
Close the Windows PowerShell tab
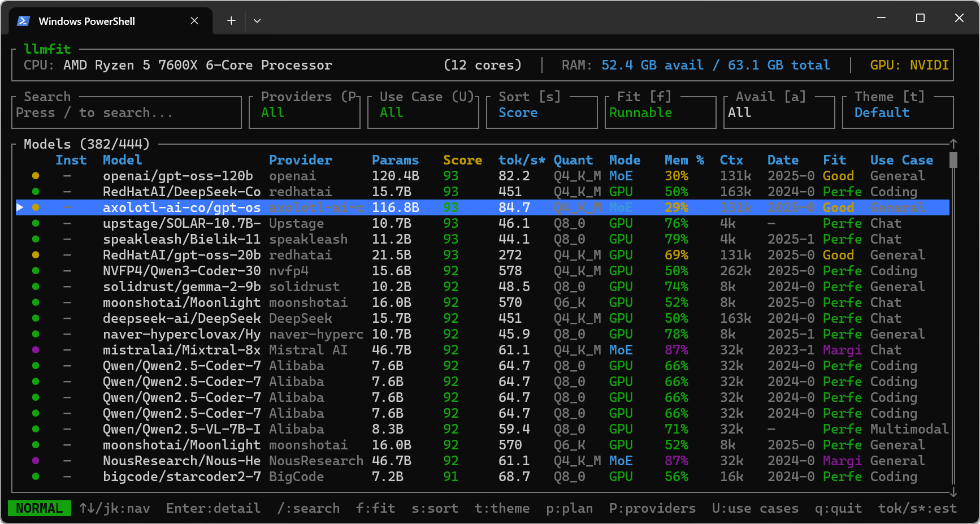click(194, 21)
